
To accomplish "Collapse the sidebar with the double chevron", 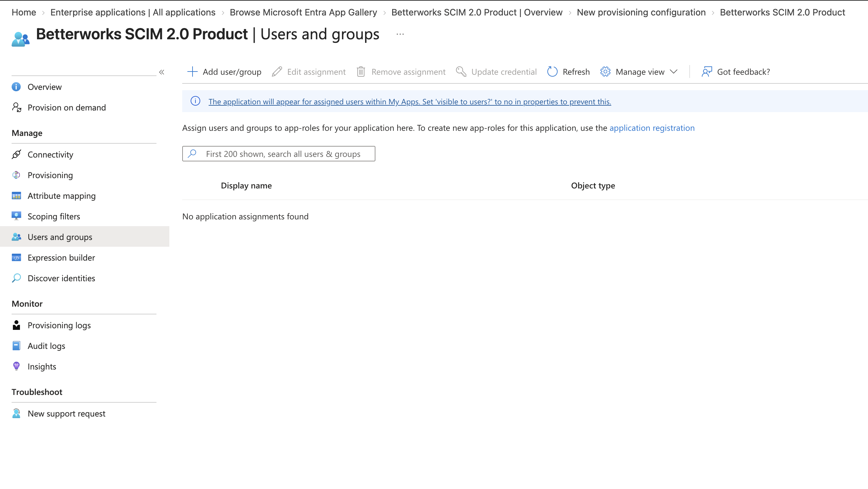I will [162, 72].
